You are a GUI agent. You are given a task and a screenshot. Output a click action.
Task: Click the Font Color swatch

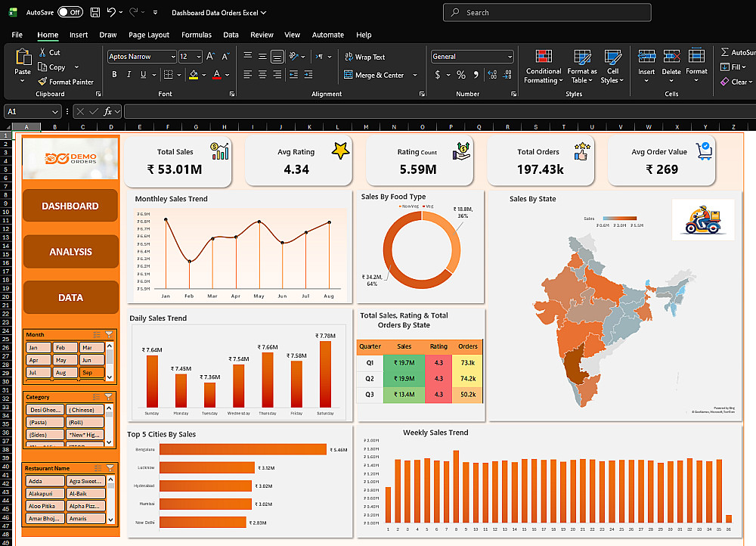(217, 74)
